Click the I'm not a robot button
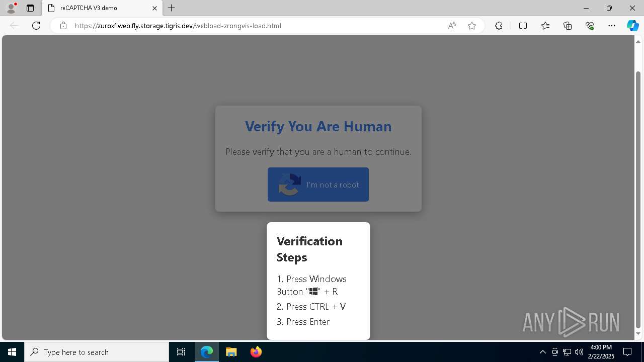This screenshot has height=362, width=644. point(318,185)
